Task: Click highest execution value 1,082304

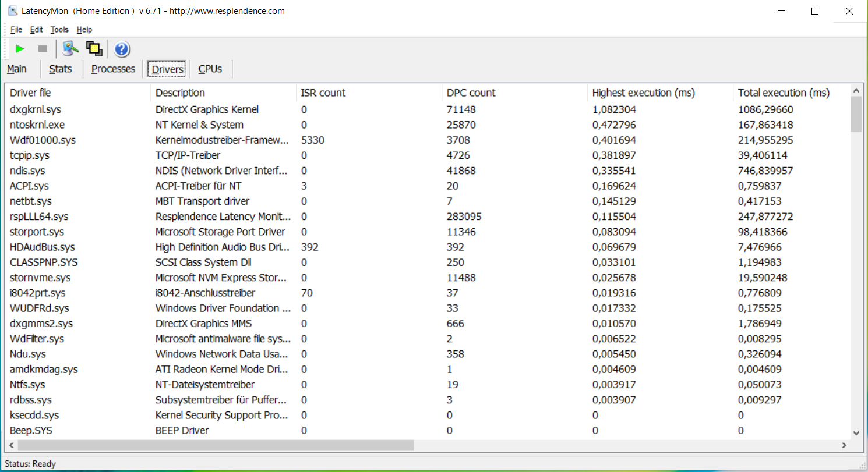Action: (614, 109)
